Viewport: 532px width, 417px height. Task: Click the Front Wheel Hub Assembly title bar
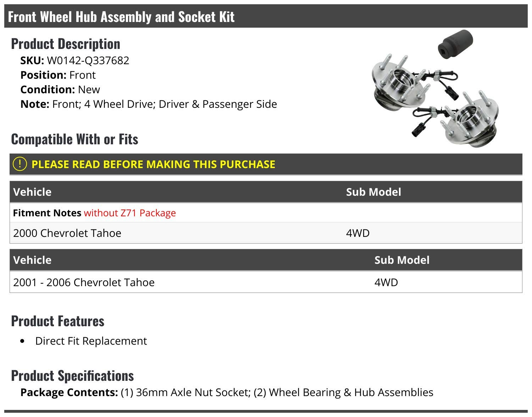pos(266,16)
